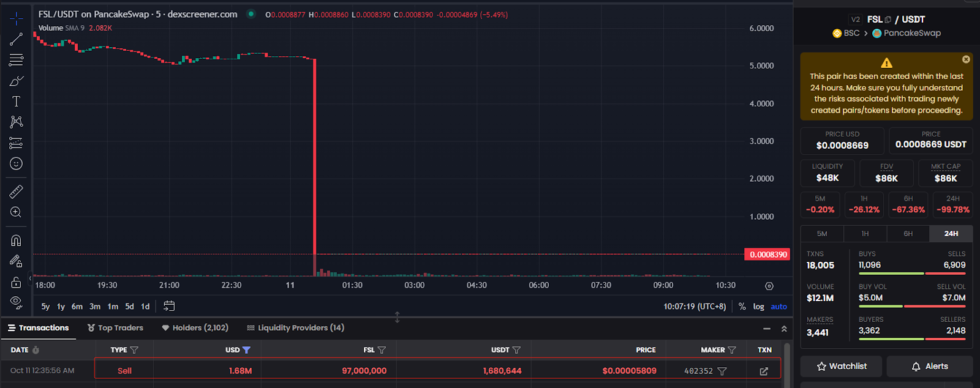
Task: Select the 1H stats tab
Action: (x=865, y=234)
